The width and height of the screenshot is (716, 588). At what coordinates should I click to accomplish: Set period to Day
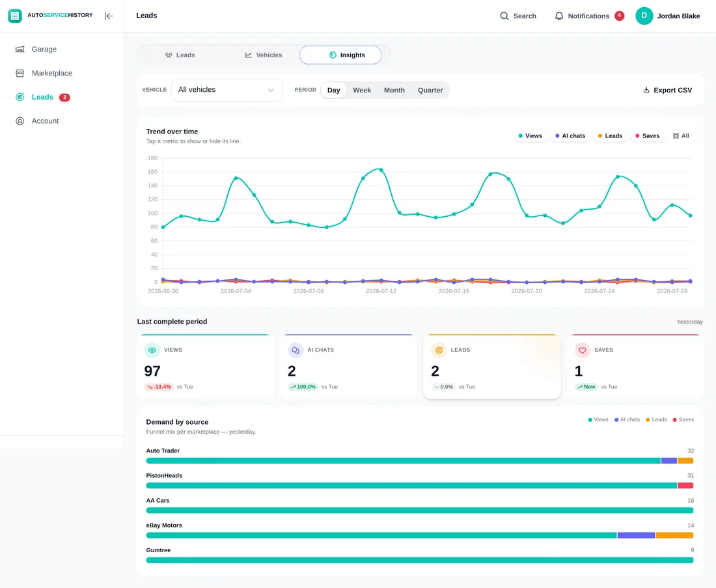333,90
